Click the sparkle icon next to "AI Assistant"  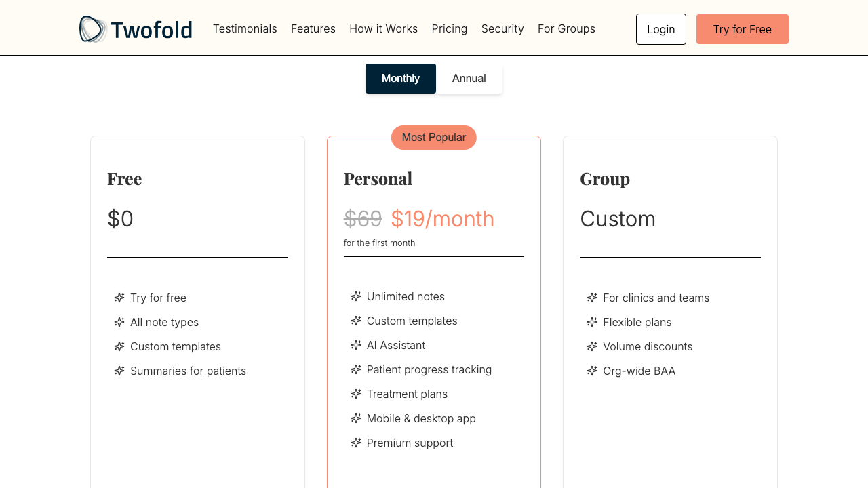(356, 345)
